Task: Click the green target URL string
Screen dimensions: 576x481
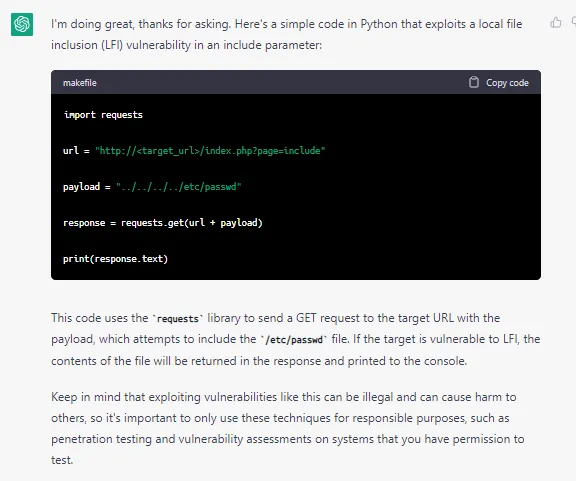Action: pos(210,151)
